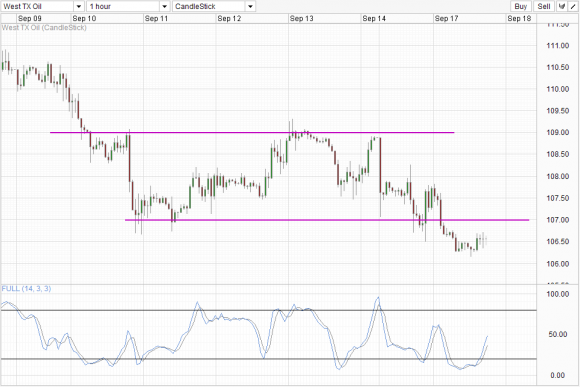Click the 106.00 price axis label
This screenshot has height=387, width=580.
click(x=557, y=264)
